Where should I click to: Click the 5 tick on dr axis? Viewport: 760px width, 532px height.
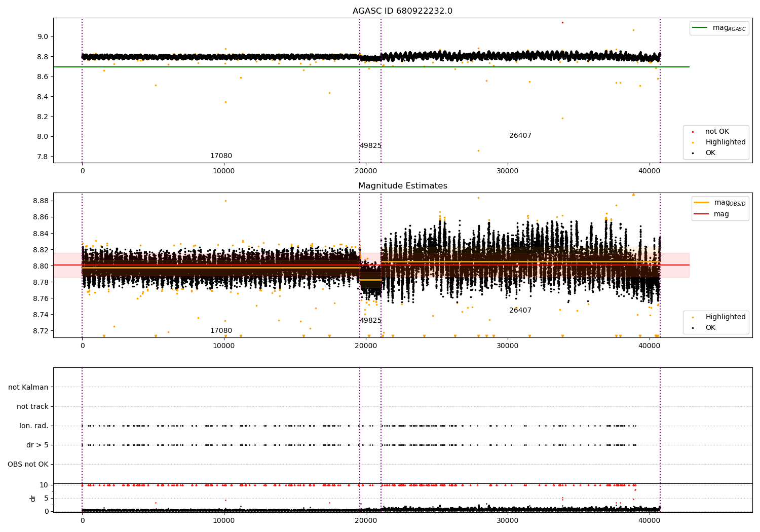click(x=46, y=498)
